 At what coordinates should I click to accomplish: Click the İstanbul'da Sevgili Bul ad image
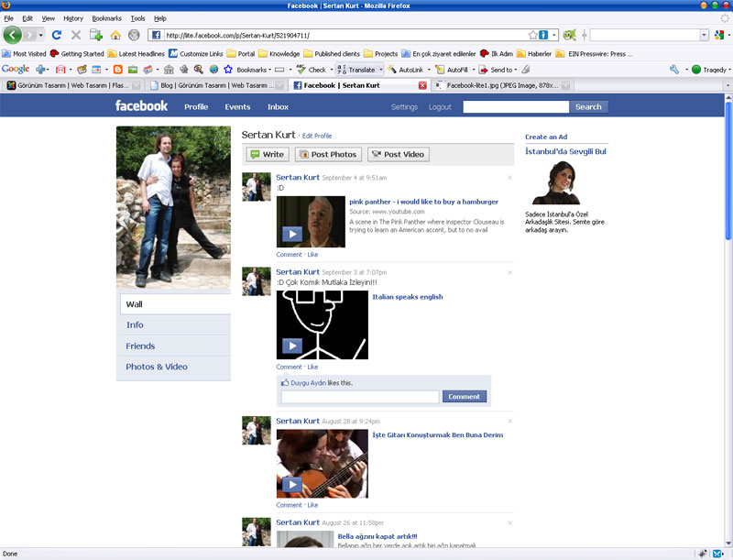(x=556, y=182)
